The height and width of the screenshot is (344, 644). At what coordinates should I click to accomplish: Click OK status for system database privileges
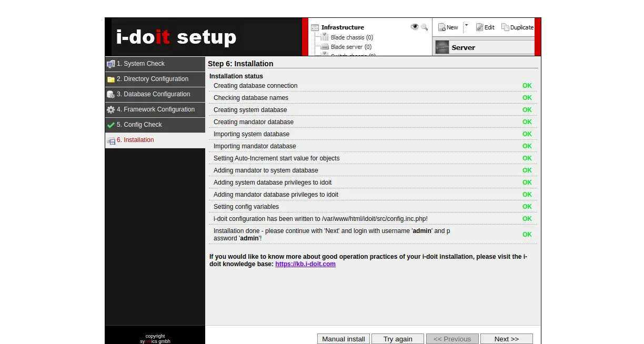[x=527, y=183]
